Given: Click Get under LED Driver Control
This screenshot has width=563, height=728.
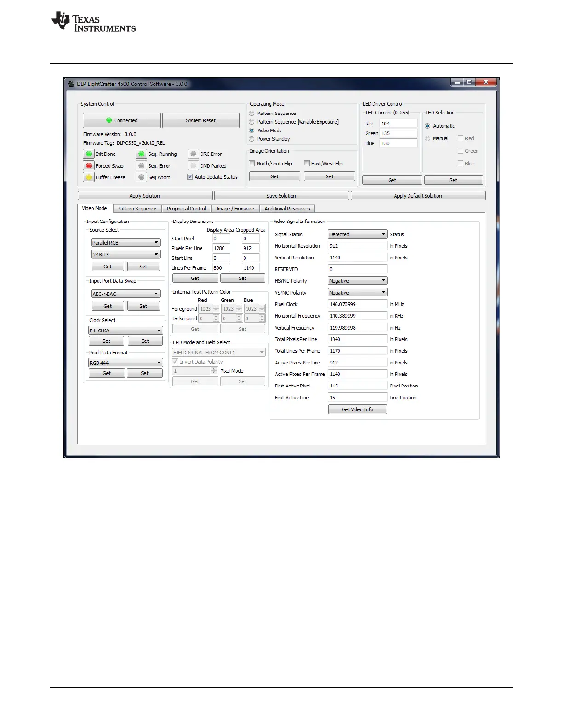Looking at the screenshot, I should 392,180.
